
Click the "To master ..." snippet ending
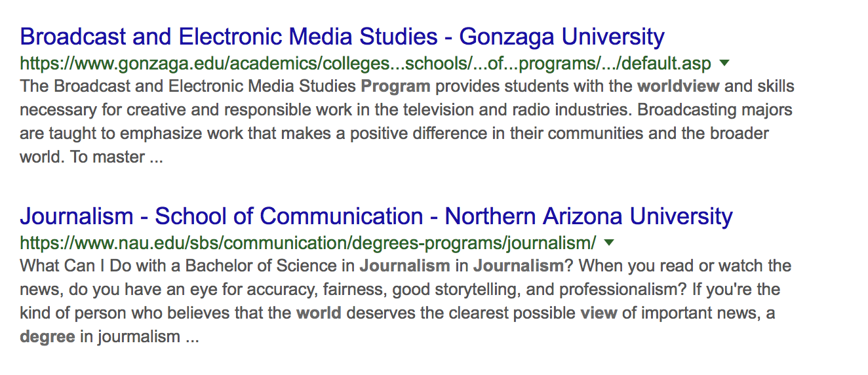click(x=117, y=157)
